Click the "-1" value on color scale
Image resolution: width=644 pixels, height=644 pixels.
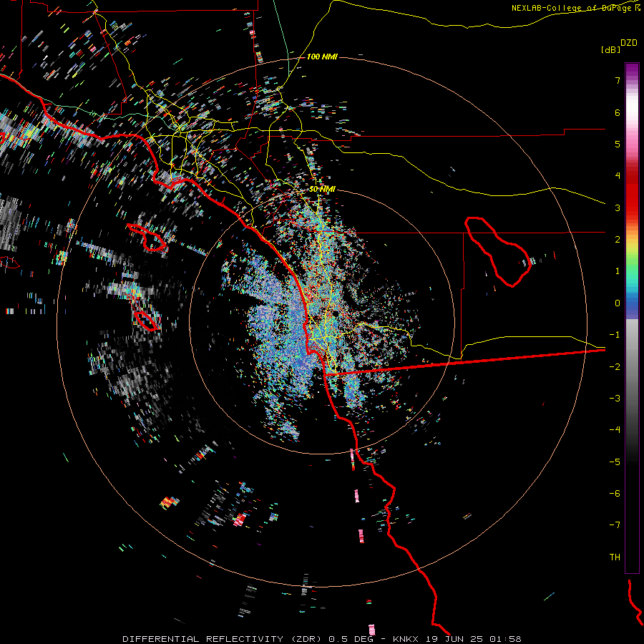click(615, 335)
